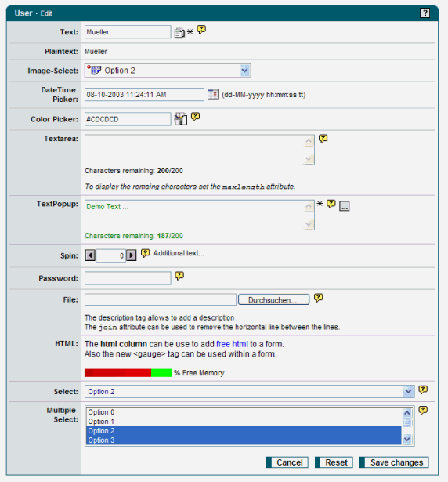This screenshot has height=482, width=448.
Task: Follow the free html link
Action: [x=232, y=344]
